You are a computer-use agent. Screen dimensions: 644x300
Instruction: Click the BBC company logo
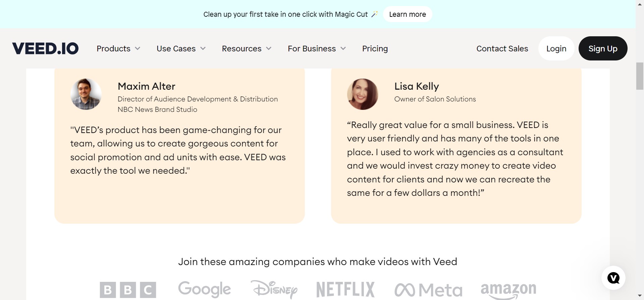click(128, 290)
